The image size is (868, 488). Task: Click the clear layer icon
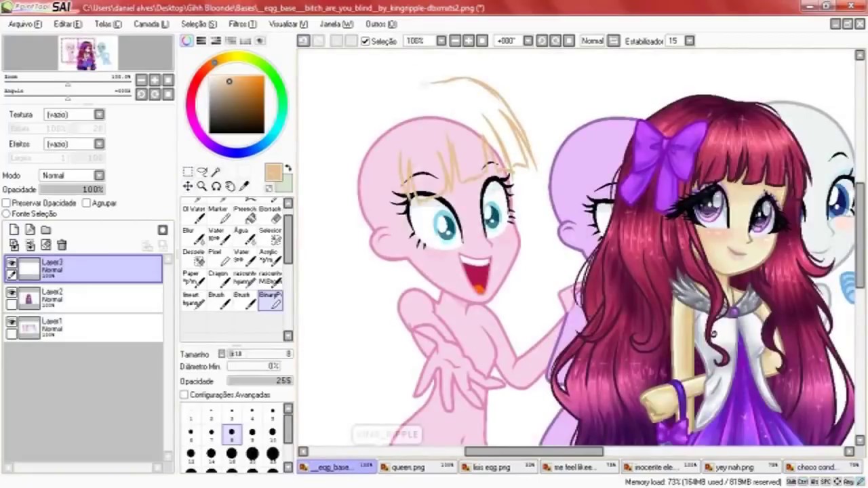45,245
